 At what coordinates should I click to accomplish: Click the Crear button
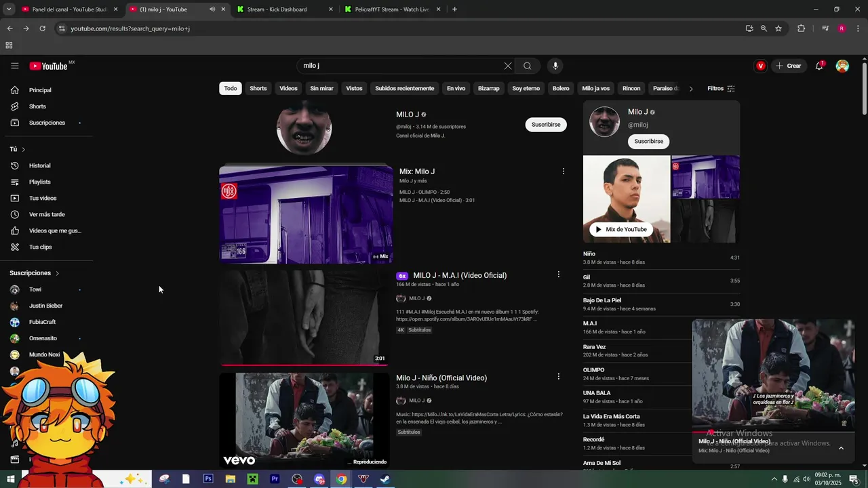click(x=789, y=66)
